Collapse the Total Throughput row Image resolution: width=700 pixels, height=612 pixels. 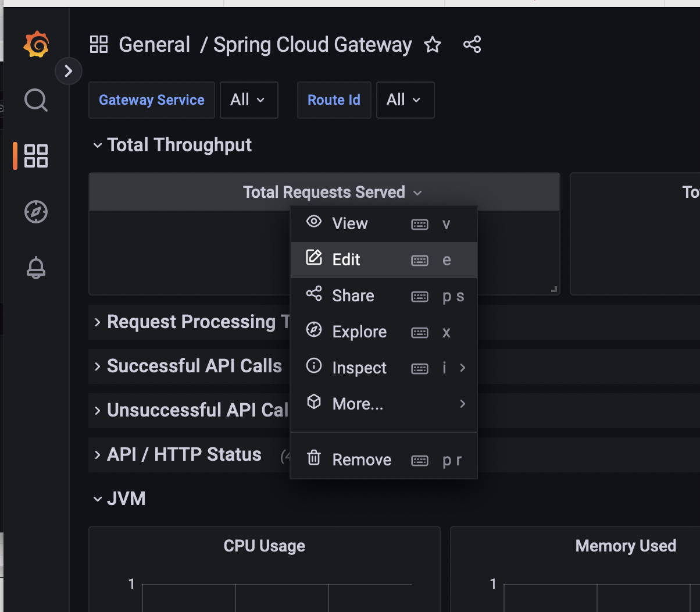tap(173, 145)
